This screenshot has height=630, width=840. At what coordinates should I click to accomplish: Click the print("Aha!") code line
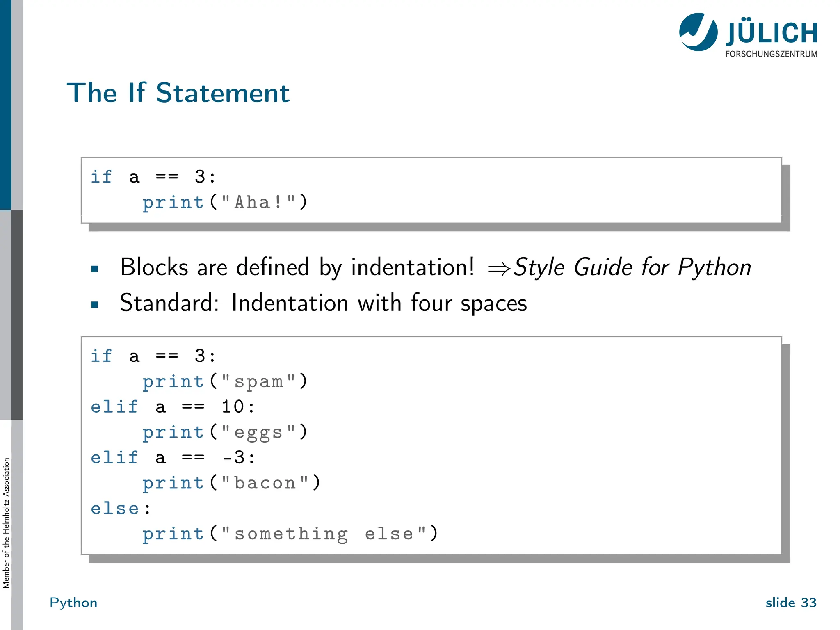click(225, 203)
